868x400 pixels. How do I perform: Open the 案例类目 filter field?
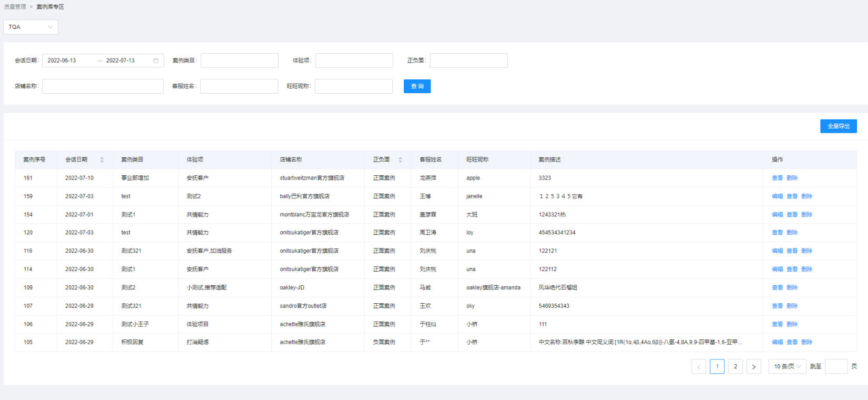point(240,61)
